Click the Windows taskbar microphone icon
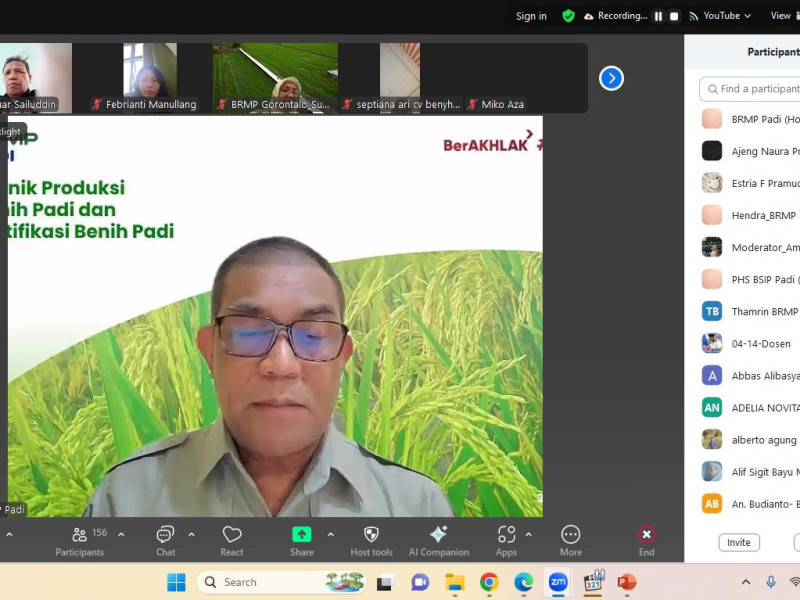Screen dimensions: 800x600 pos(771,582)
